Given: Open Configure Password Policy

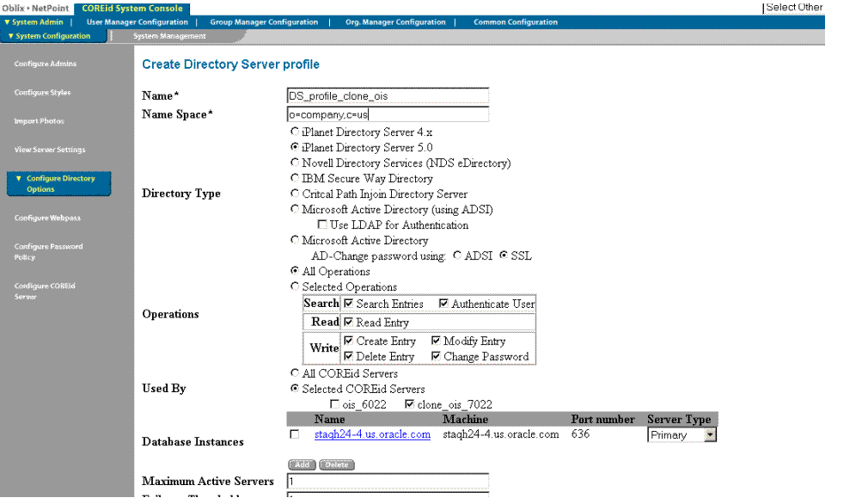Looking at the screenshot, I should [x=48, y=251].
